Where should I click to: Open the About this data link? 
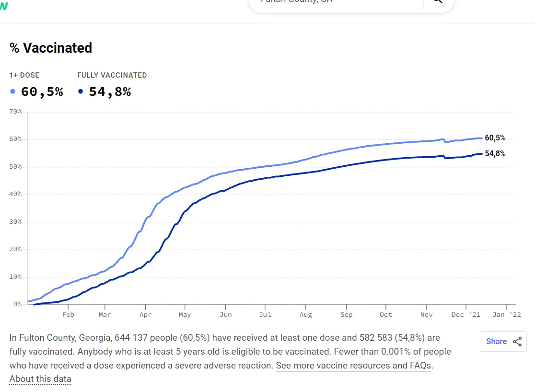[40, 379]
